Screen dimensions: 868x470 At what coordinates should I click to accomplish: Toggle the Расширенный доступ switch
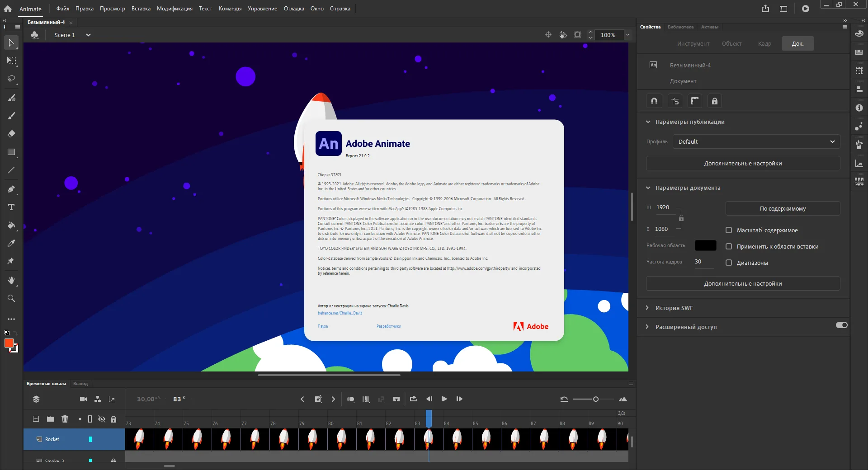coord(841,325)
